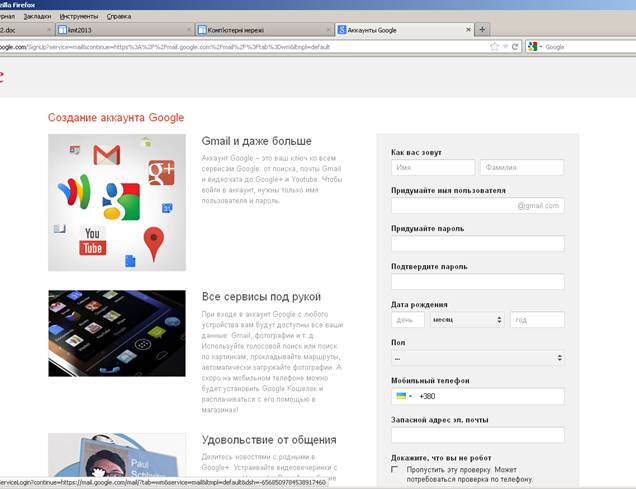636x489 pixels.
Task: Click the Запасной адрес эл. почты field
Action: tap(477, 435)
